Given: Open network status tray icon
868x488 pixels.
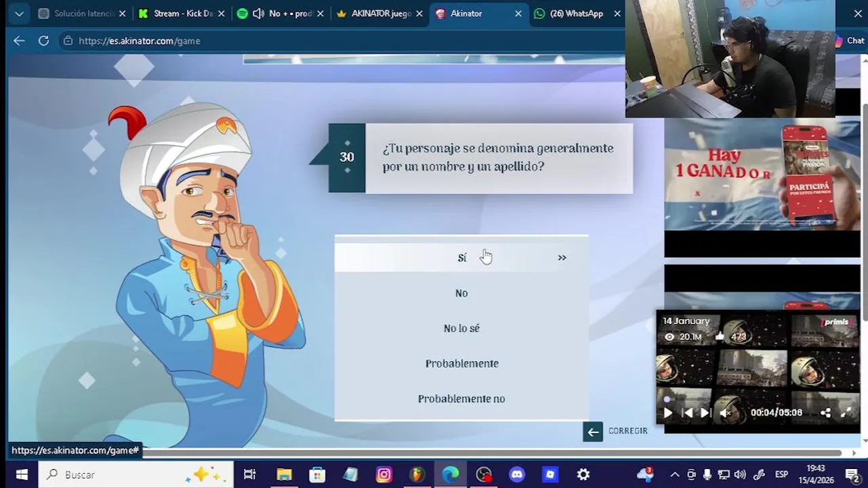Looking at the screenshot, I should click(724, 474).
